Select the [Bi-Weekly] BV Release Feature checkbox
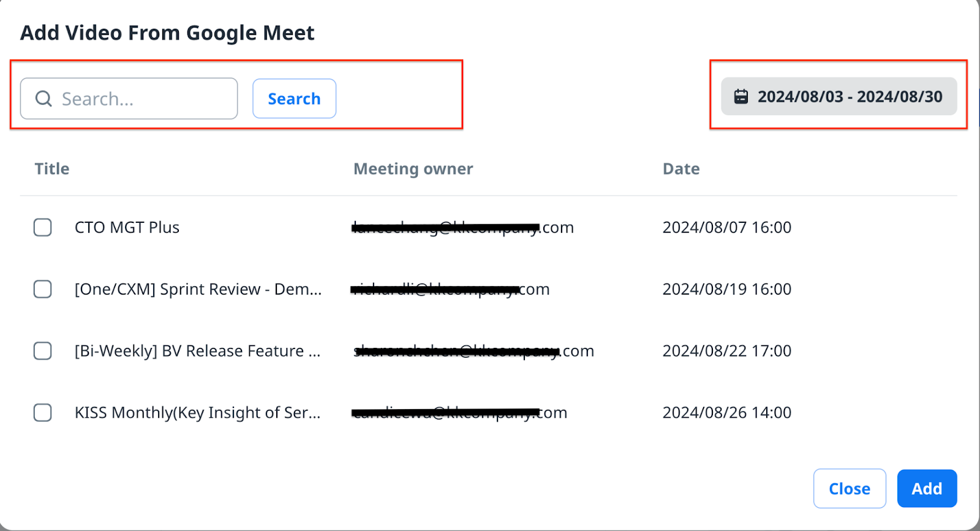The height and width of the screenshot is (531, 980). point(42,351)
